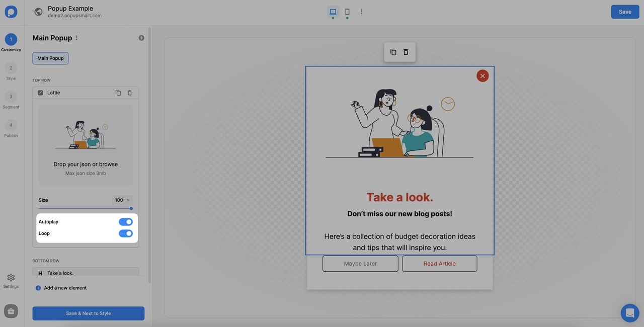
Task: Click the plus icon beside Add a new element
Action: tap(38, 288)
